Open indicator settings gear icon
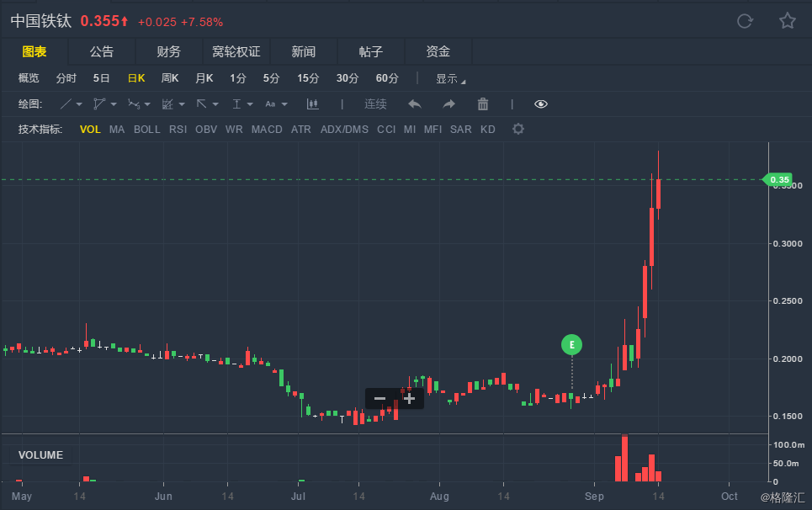812x510 pixels. (x=517, y=129)
